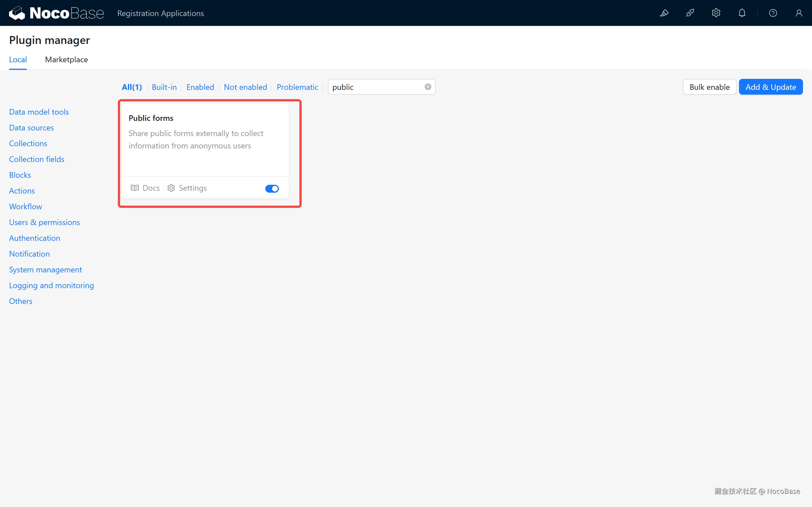The image size is (812, 507).
Task: Disable the Public forms plugin toggle
Action: 272,188
